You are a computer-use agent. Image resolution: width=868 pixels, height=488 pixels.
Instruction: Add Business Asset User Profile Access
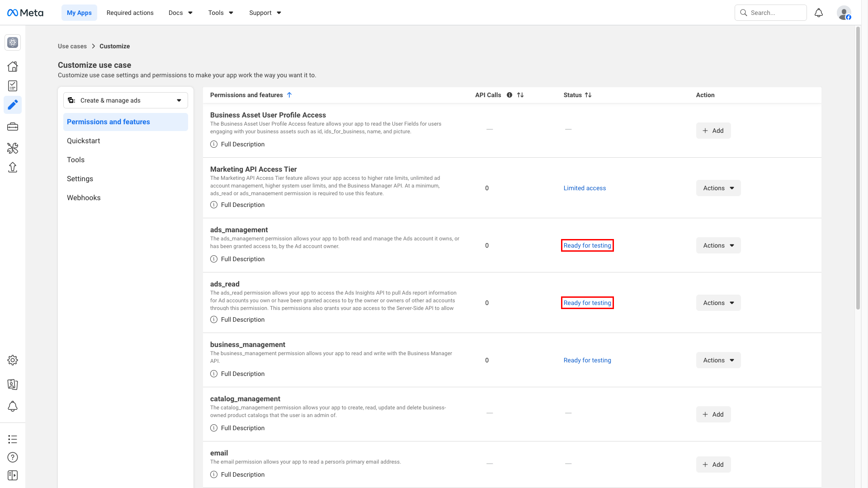coord(713,131)
